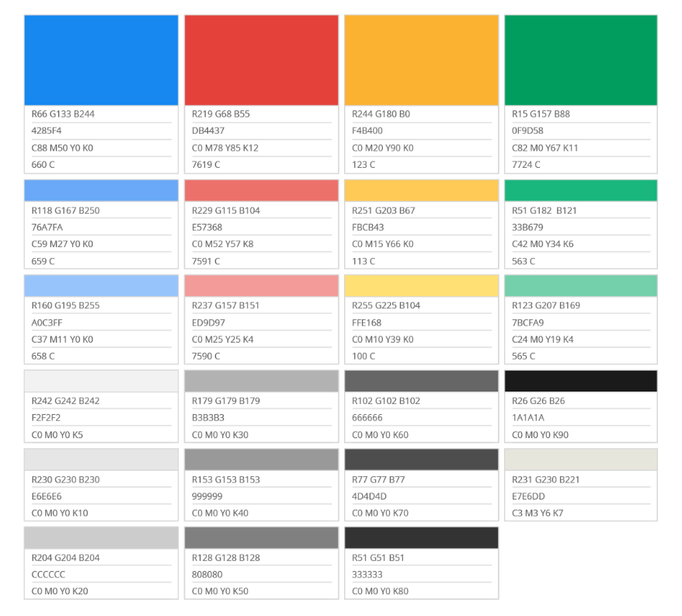Click the text R242 G242 B242
682x616 pixels.
[x=66, y=401]
